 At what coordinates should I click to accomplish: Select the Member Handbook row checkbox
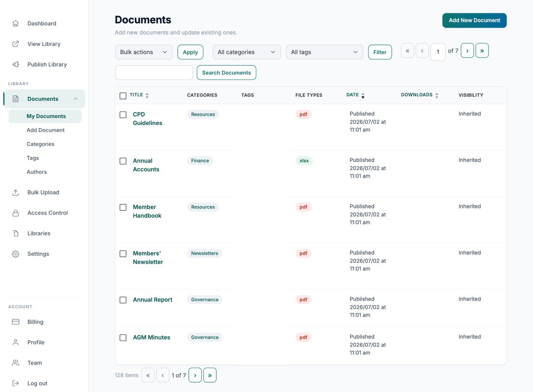click(123, 207)
